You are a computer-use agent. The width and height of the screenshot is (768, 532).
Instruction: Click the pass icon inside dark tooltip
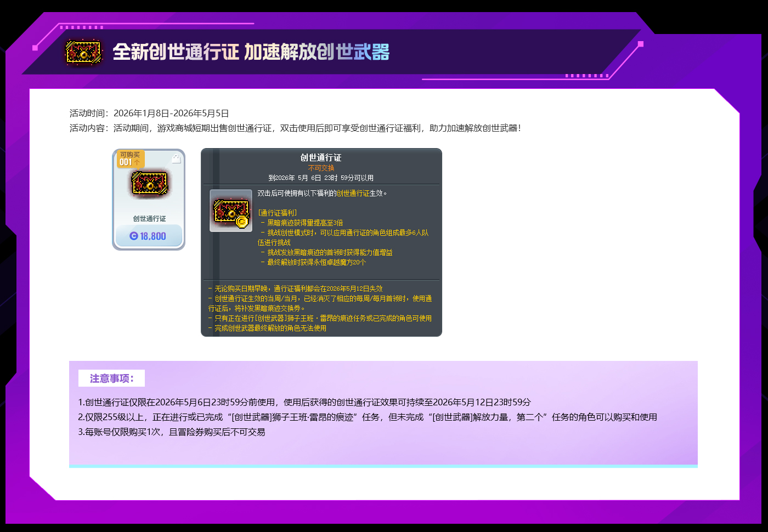click(230, 211)
